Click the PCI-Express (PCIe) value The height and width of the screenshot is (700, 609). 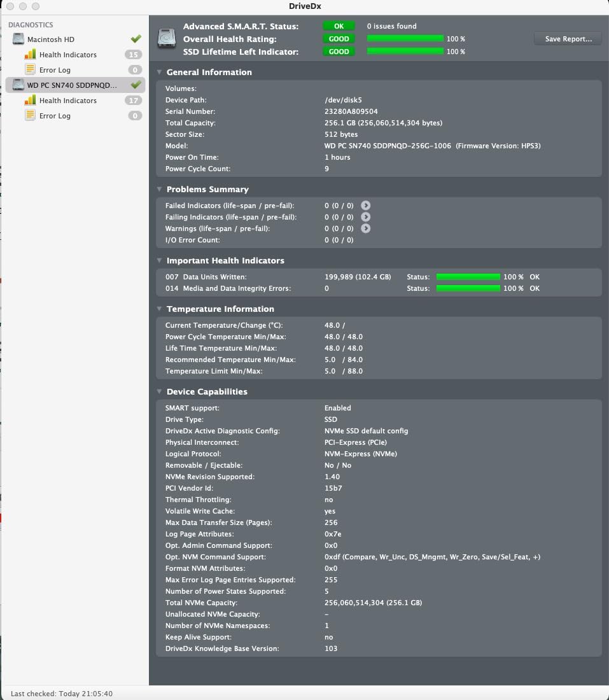click(x=355, y=442)
